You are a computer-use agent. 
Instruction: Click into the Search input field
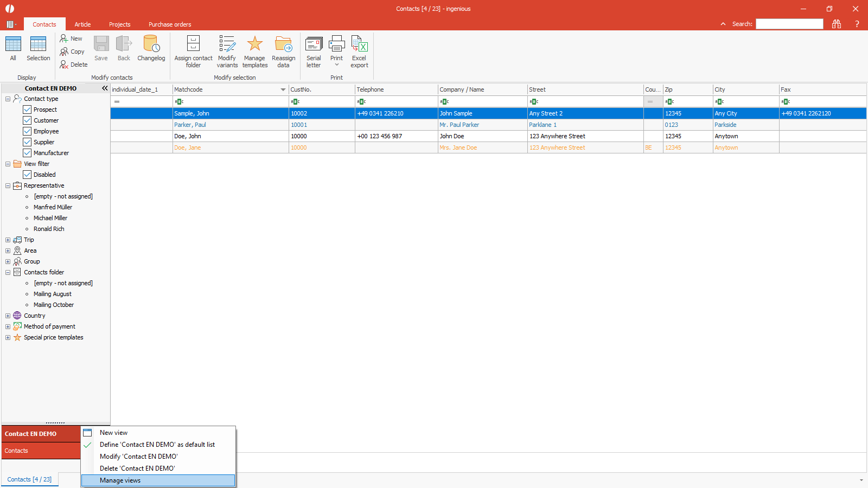[x=789, y=24]
